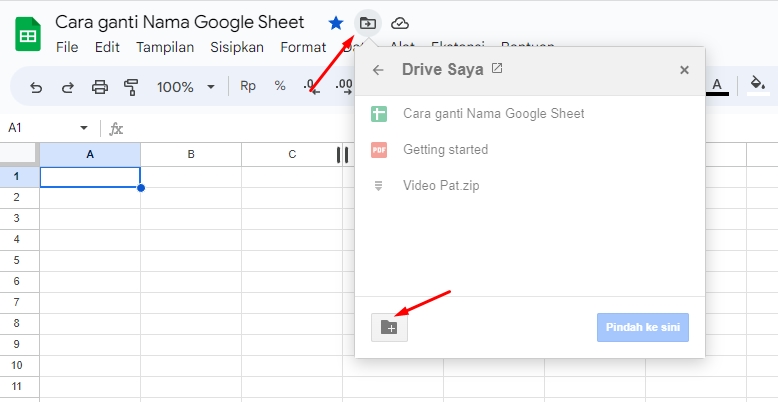Screen dimensions: 778x402
Task: Create a new folder
Action: [389, 327]
